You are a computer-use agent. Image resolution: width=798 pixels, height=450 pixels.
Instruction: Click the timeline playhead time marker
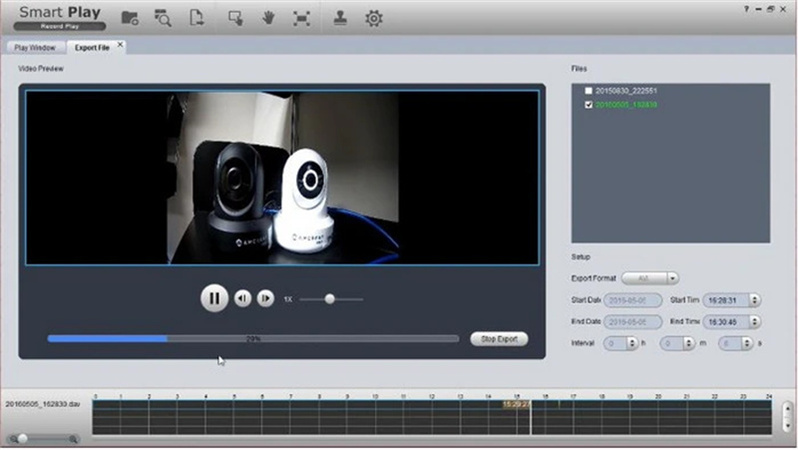point(516,404)
